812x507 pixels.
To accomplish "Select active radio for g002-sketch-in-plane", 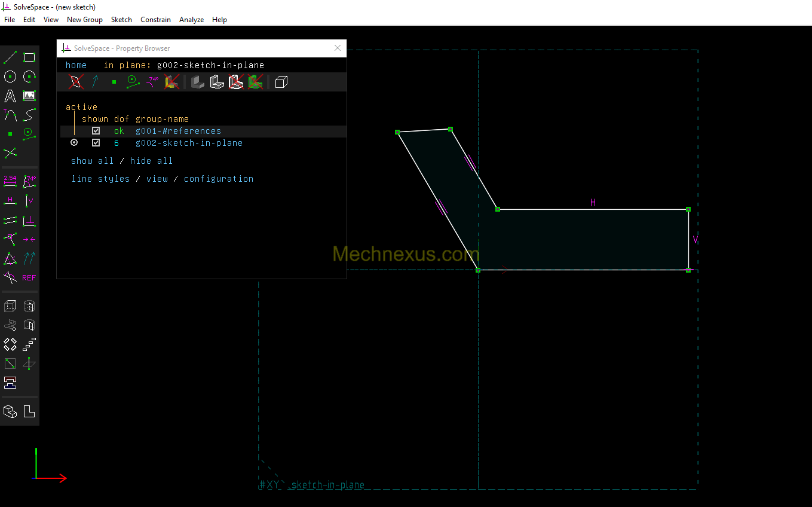I will click(x=74, y=143).
